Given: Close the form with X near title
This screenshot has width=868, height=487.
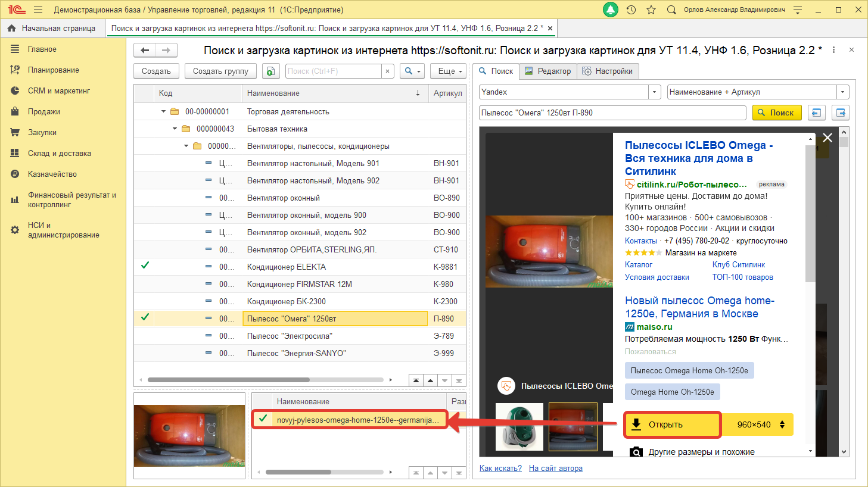Looking at the screenshot, I should pos(851,50).
